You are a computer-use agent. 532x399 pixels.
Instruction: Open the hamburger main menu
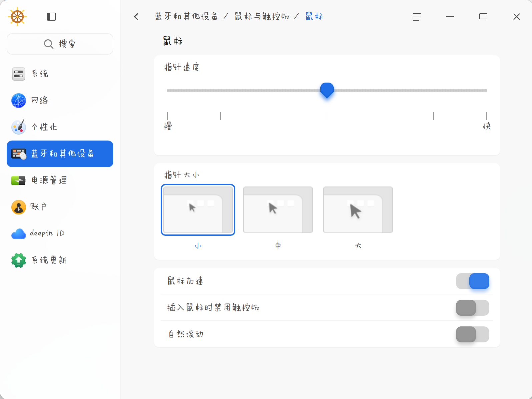(416, 17)
